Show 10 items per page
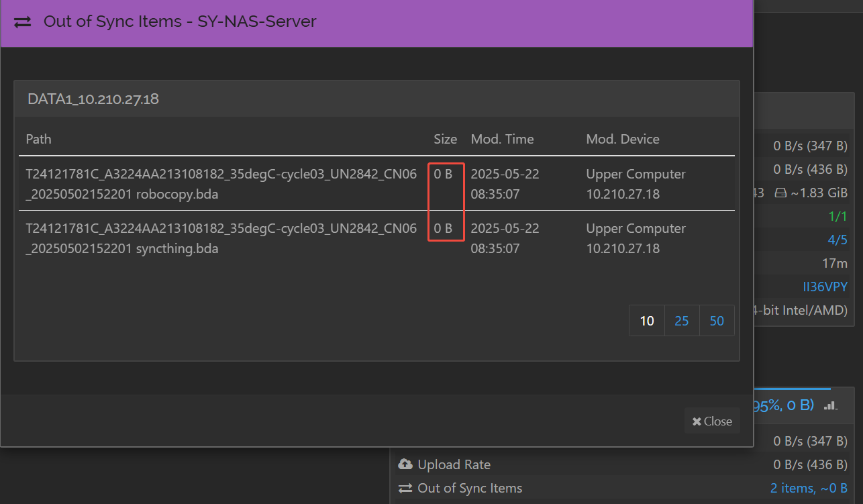This screenshot has height=504, width=863. pyautogui.click(x=647, y=321)
